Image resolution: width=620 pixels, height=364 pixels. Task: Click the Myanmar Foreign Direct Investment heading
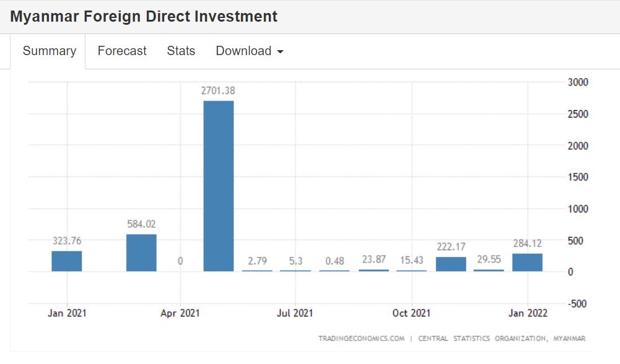point(144,17)
